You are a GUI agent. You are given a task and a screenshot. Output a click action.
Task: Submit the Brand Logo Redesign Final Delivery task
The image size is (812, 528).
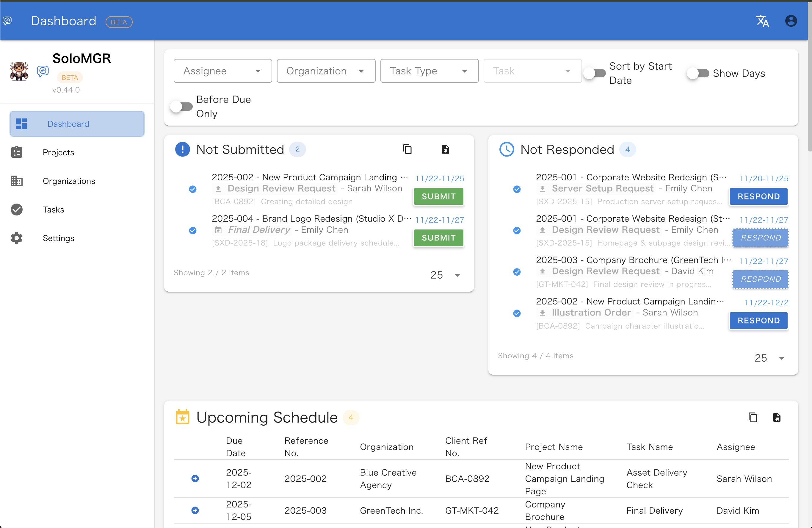(x=438, y=238)
